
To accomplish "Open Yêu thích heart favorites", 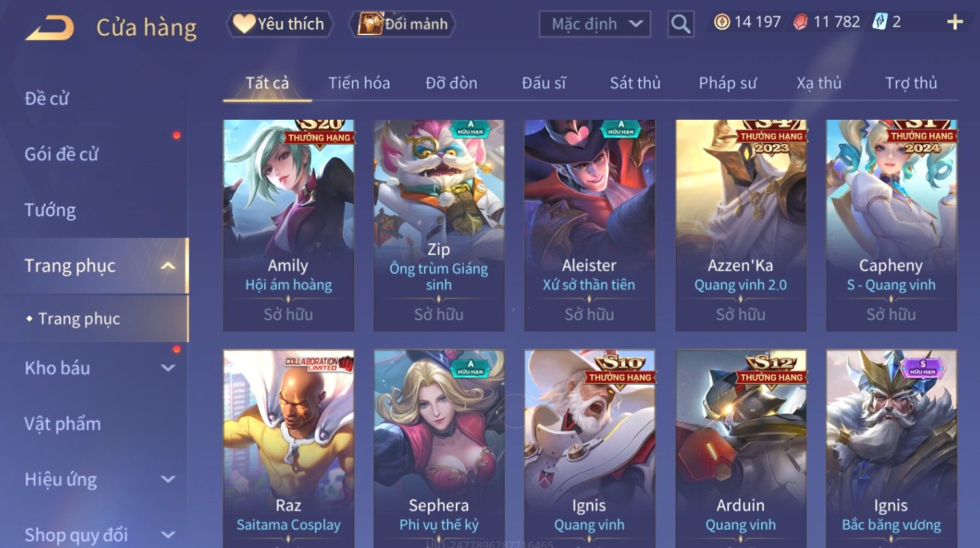I will (x=280, y=24).
